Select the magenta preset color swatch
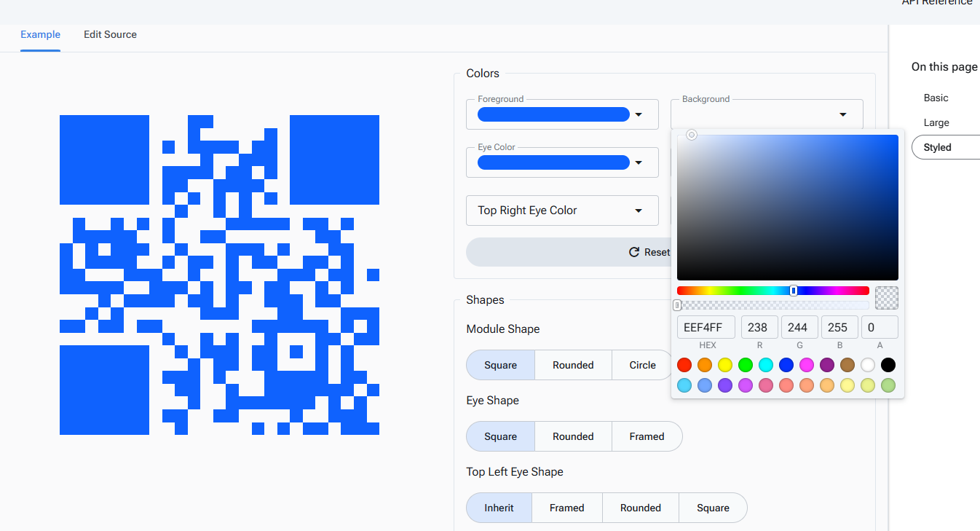 click(807, 365)
